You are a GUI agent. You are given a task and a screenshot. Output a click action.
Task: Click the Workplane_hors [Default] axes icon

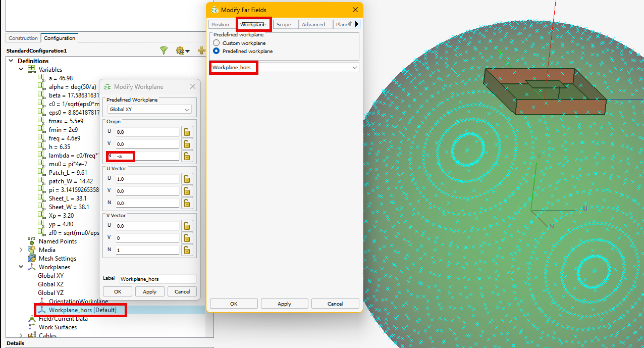(x=42, y=310)
